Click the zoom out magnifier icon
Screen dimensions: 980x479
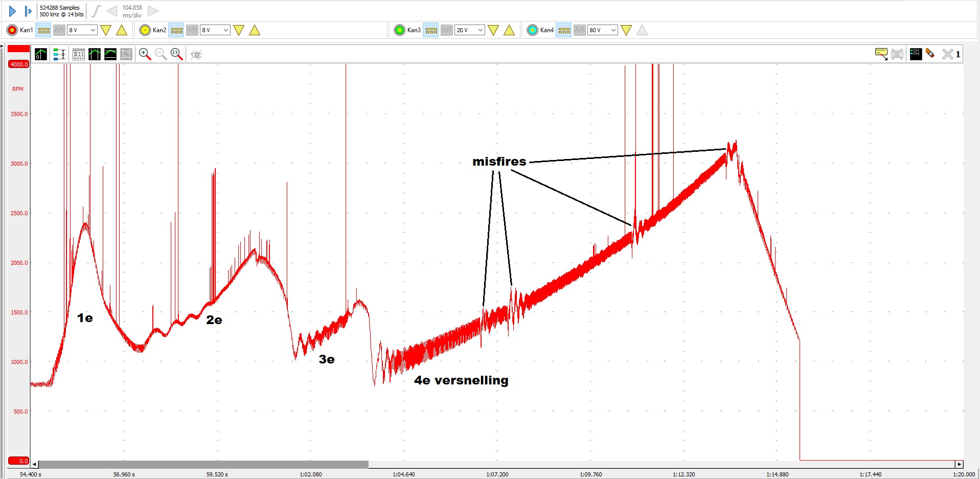(x=161, y=54)
